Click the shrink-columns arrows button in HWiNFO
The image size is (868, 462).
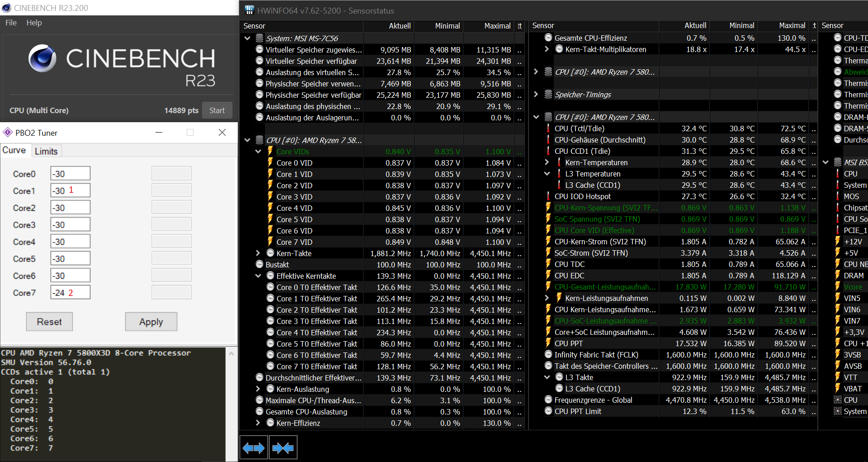click(x=283, y=448)
